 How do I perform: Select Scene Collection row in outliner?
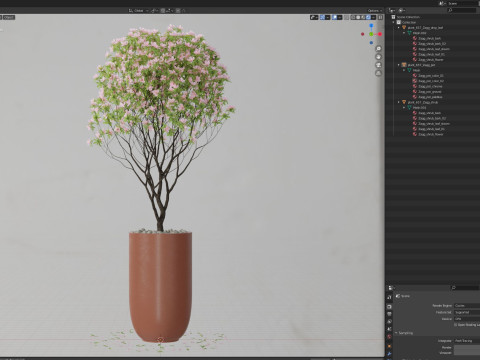click(433, 17)
